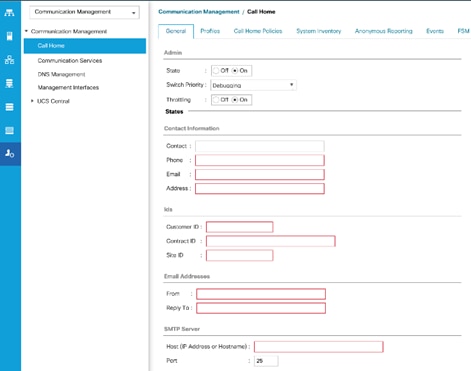
Task: Turn Throttling On
Action: coord(235,100)
